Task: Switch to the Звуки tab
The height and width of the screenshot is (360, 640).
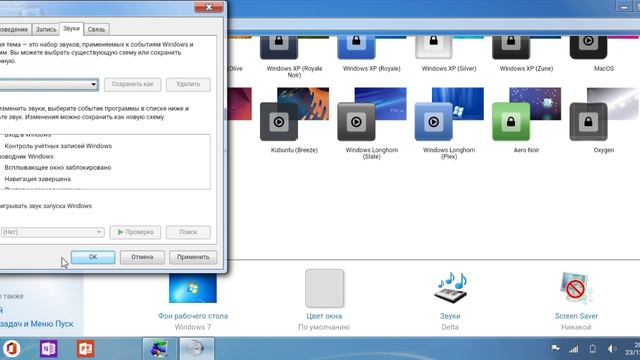Action: 71,29
